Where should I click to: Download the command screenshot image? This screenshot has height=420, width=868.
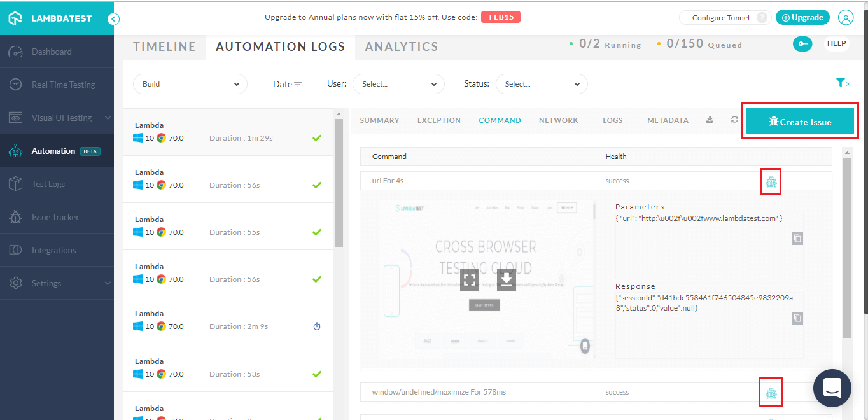pos(507,279)
